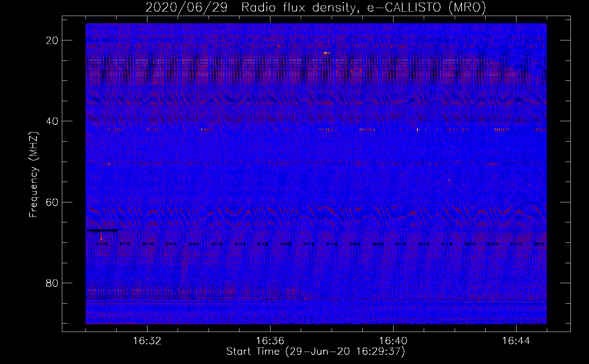The height and width of the screenshot is (364, 589).
Task: Click the short black horizontal line near 67 MHz
Action: (102, 230)
